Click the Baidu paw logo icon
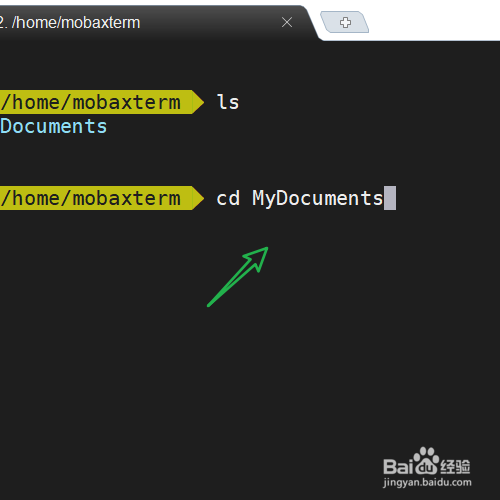Viewport: 500px width, 500px height. [425, 461]
